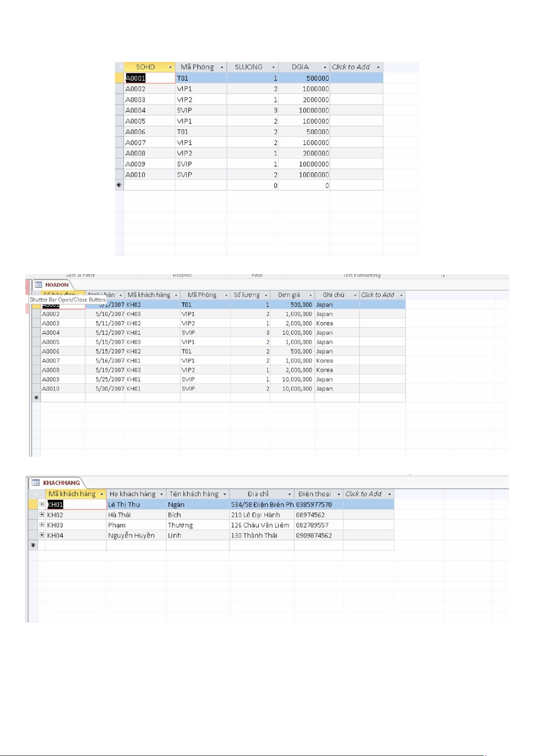Select the KHACHHANG table tab

click(61, 483)
